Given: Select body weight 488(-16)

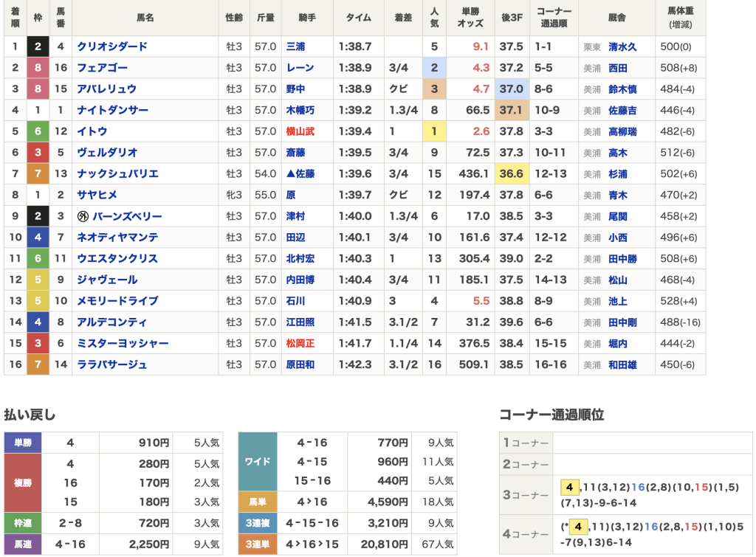Looking at the screenshot, I should 680,322.
